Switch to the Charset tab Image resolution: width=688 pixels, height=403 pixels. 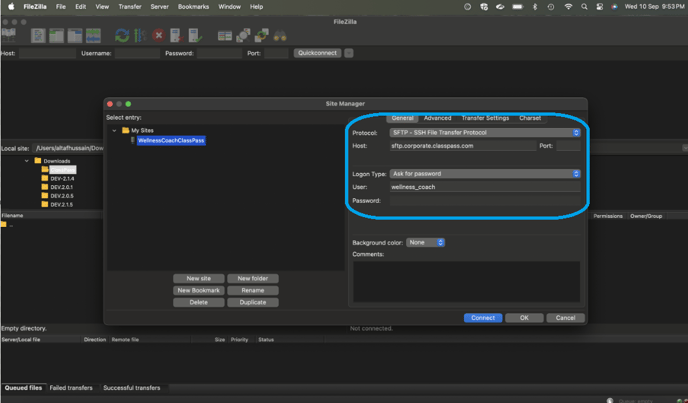[x=530, y=118]
